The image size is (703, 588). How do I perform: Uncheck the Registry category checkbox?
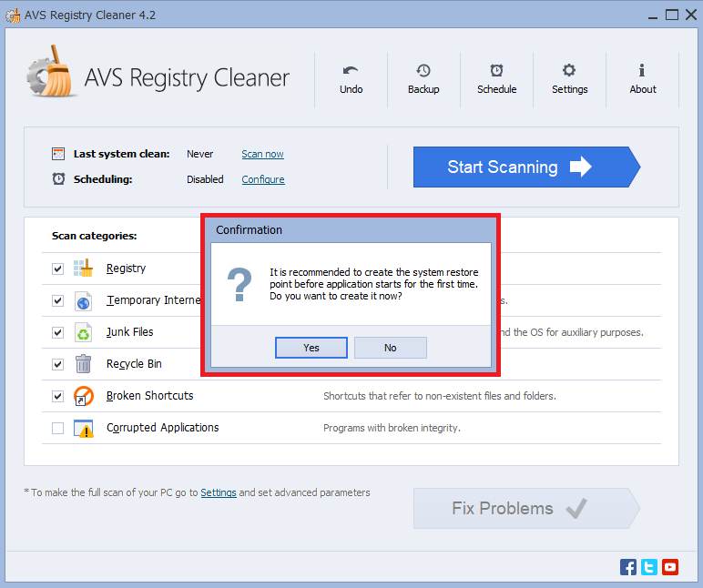(x=57, y=269)
